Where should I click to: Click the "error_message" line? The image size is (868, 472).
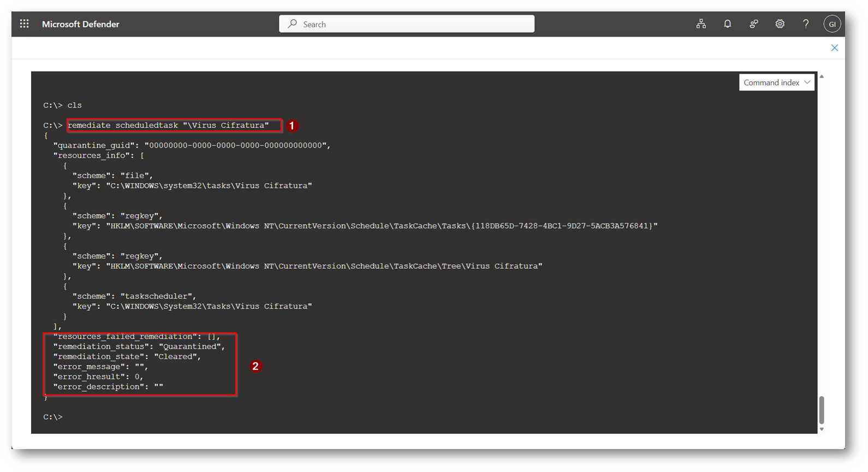point(100,367)
